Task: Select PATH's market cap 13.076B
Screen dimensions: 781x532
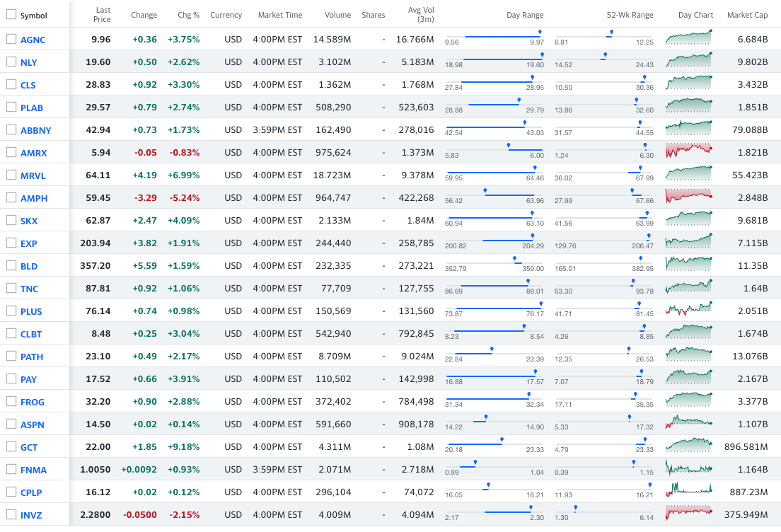Action: click(750, 357)
